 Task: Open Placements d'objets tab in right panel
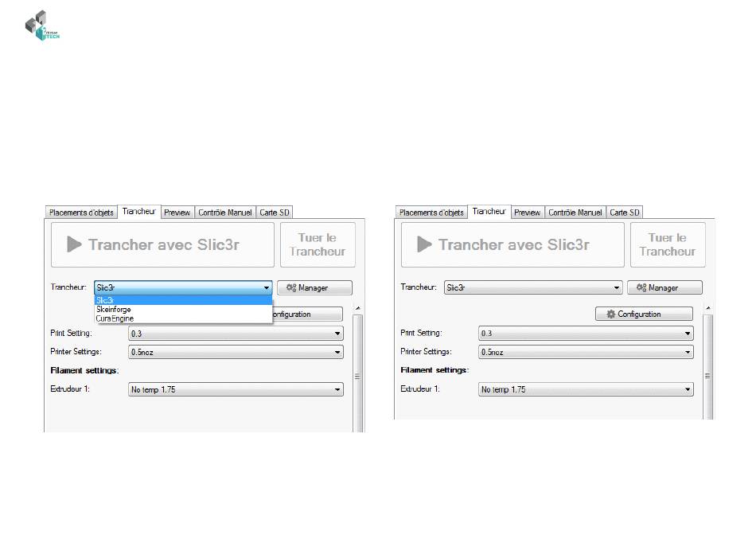[431, 213]
